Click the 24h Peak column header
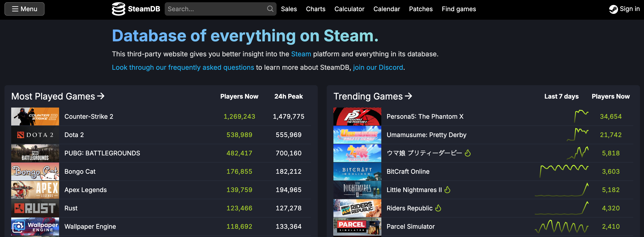The height and width of the screenshot is (237, 644). tap(288, 96)
